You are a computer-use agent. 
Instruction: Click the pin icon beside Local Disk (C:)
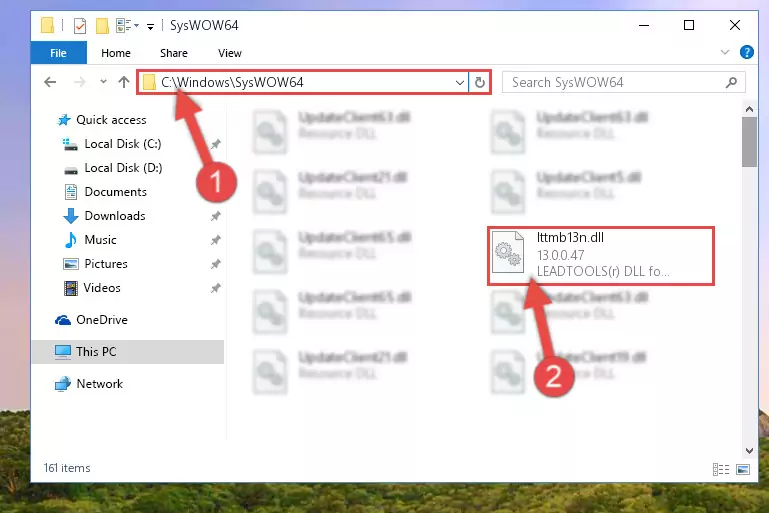[215, 144]
